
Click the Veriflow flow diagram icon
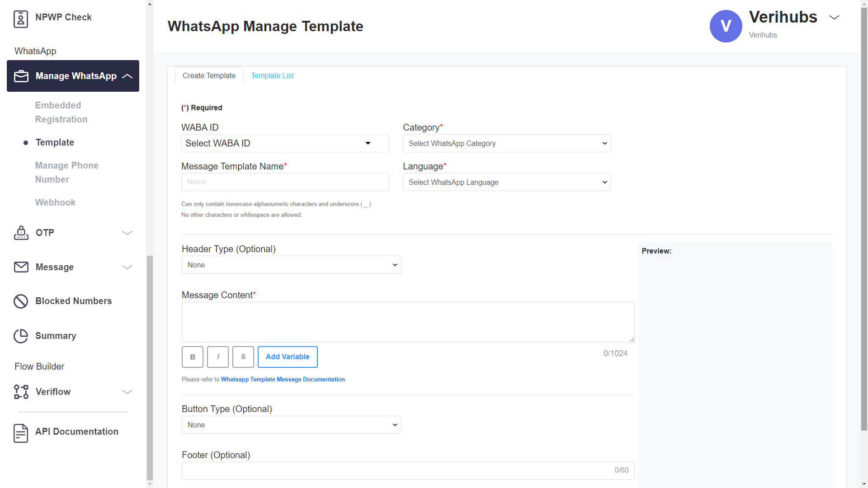click(x=21, y=392)
